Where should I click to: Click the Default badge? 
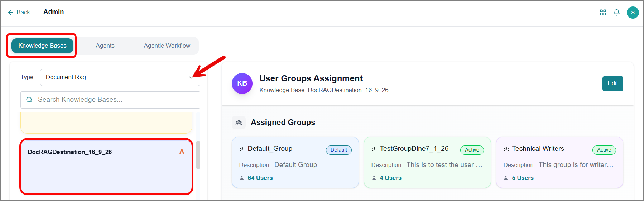click(x=339, y=150)
